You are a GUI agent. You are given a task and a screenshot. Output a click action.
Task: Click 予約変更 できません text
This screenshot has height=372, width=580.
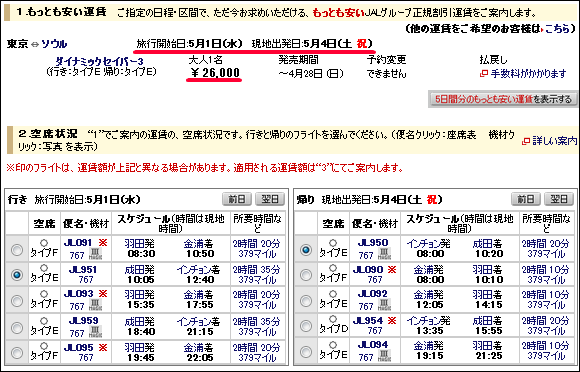[387, 67]
